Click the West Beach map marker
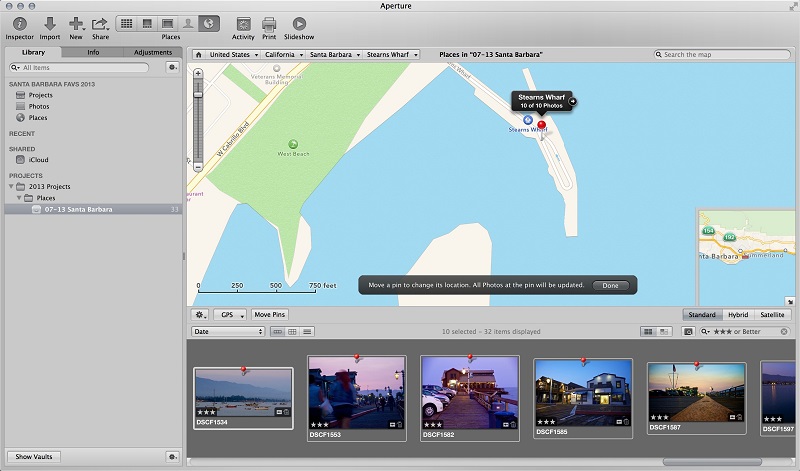 [293, 144]
